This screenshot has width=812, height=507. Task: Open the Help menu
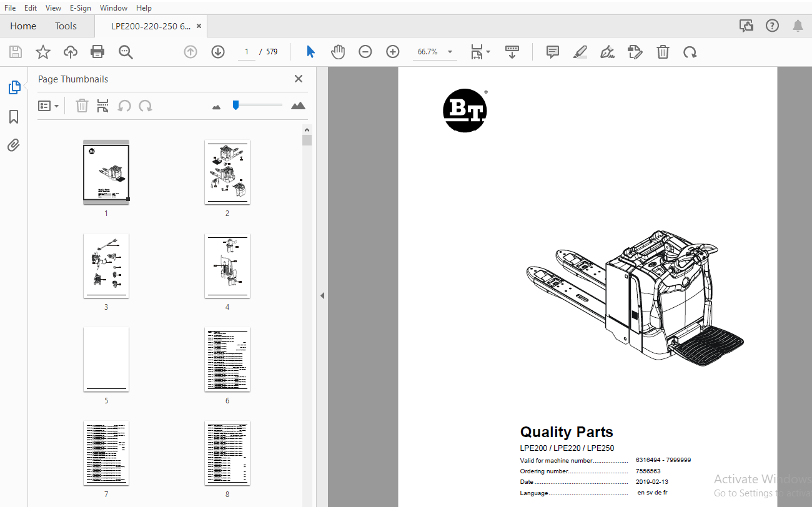coord(144,8)
